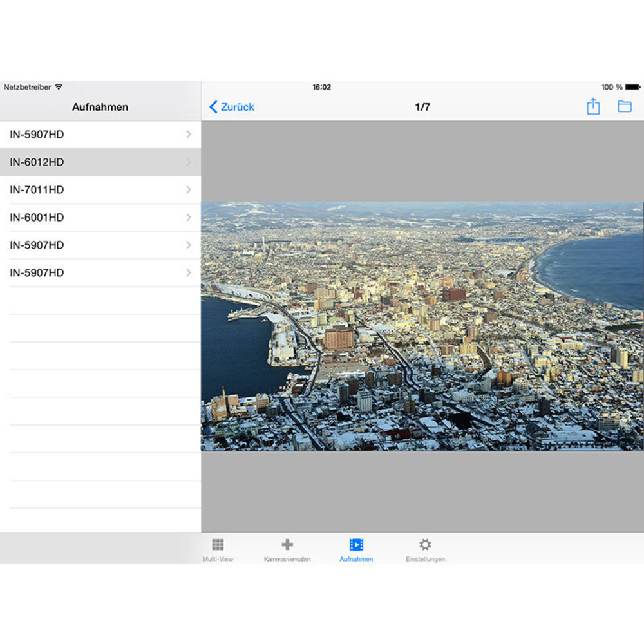Open the folder icon in the top bar

coord(624,106)
